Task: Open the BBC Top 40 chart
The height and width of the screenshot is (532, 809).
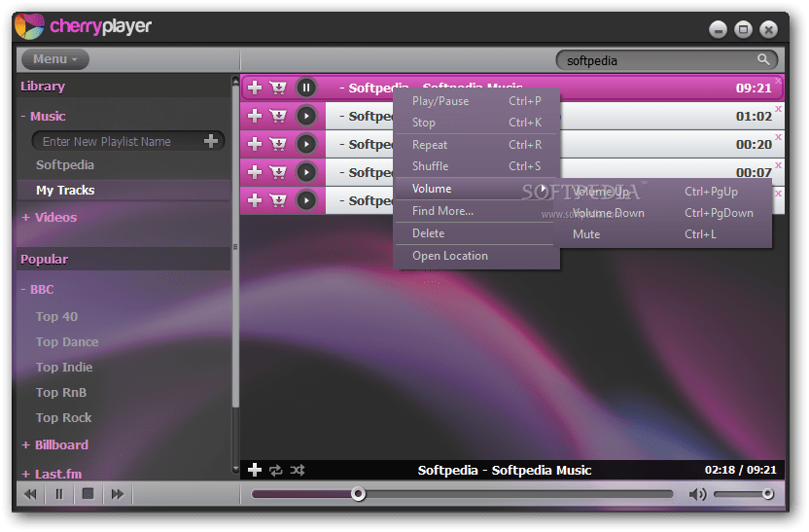Action: [56, 317]
